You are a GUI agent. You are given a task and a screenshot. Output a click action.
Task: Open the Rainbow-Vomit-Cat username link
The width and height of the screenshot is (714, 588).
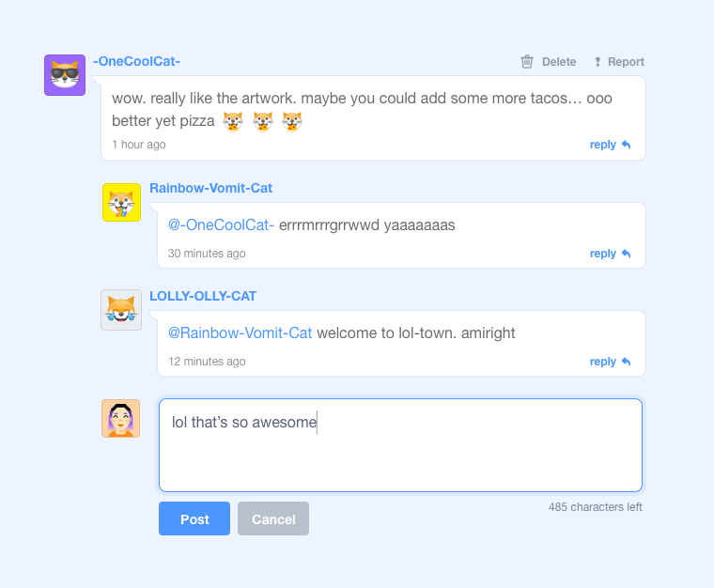click(x=210, y=188)
